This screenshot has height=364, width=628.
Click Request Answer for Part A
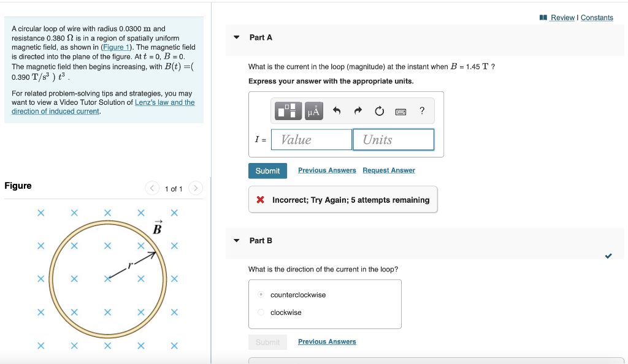click(x=388, y=170)
